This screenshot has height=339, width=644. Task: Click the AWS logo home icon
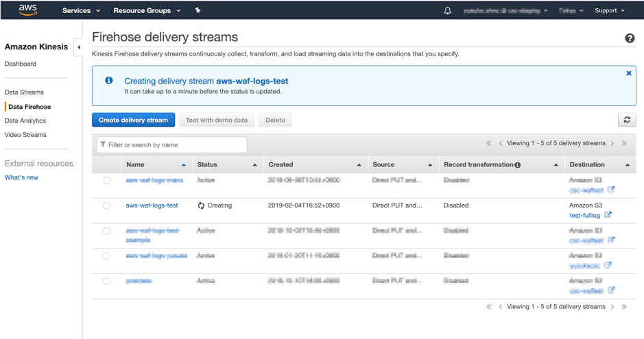[x=27, y=10]
